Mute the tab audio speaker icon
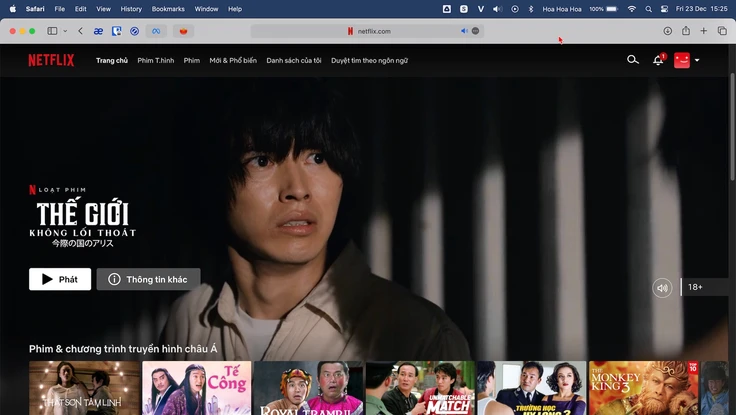Image resolution: width=736 pixels, height=415 pixels. tap(464, 31)
